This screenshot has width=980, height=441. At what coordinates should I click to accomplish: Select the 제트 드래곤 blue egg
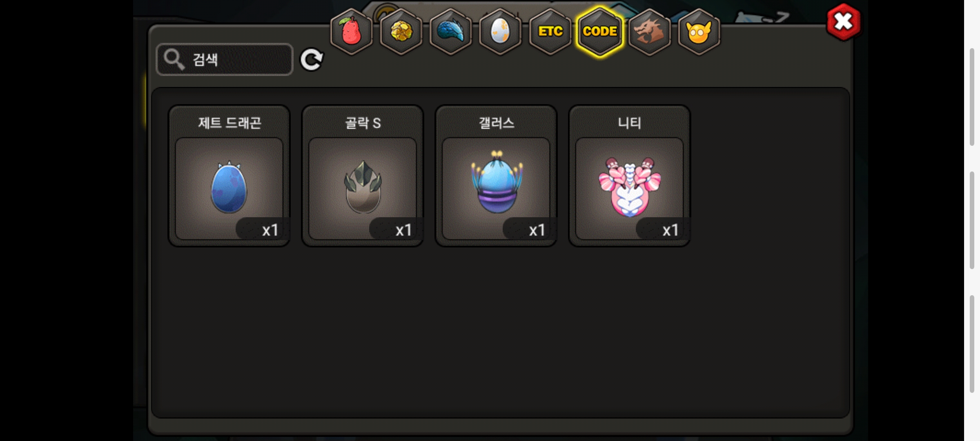pos(229,188)
